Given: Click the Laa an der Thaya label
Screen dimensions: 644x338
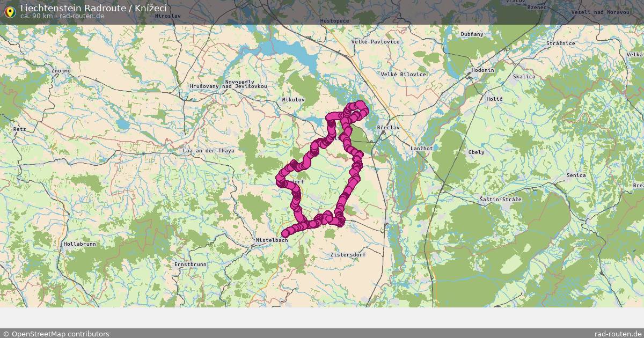Looking at the screenshot, I should 209,151.
